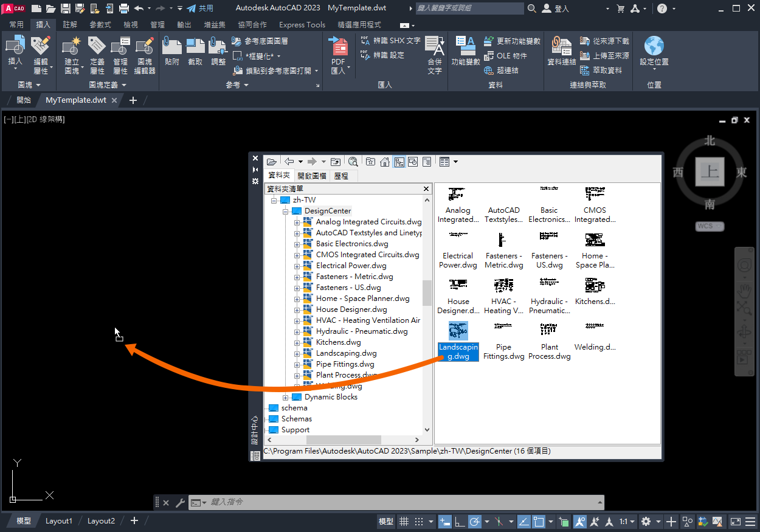Click Save icon in quick access toolbar

[66, 9]
